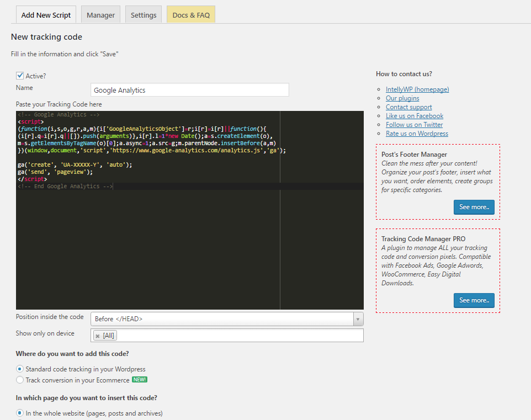531x420 pixels.
Task: Click inside the tracking code editor
Action: point(148,243)
